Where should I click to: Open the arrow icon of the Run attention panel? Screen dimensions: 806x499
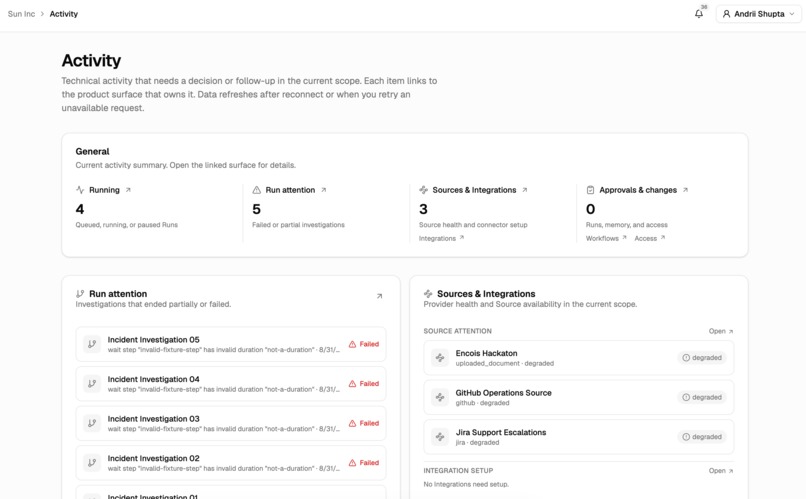click(379, 296)
